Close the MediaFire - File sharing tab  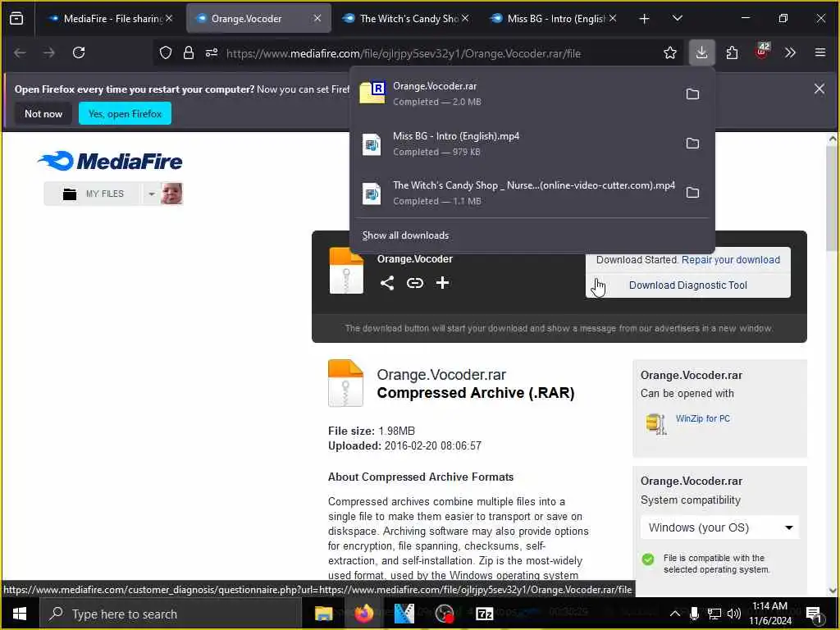tap(169, 18)
